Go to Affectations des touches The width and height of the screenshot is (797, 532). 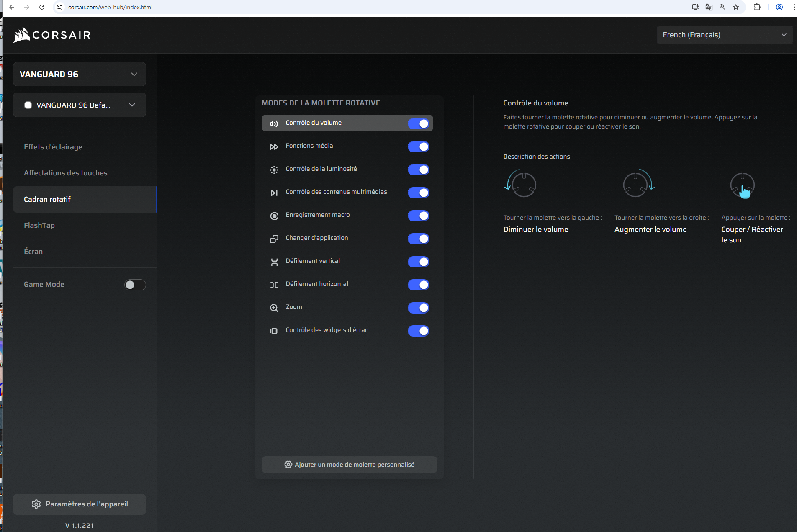[x=66, y=173]
